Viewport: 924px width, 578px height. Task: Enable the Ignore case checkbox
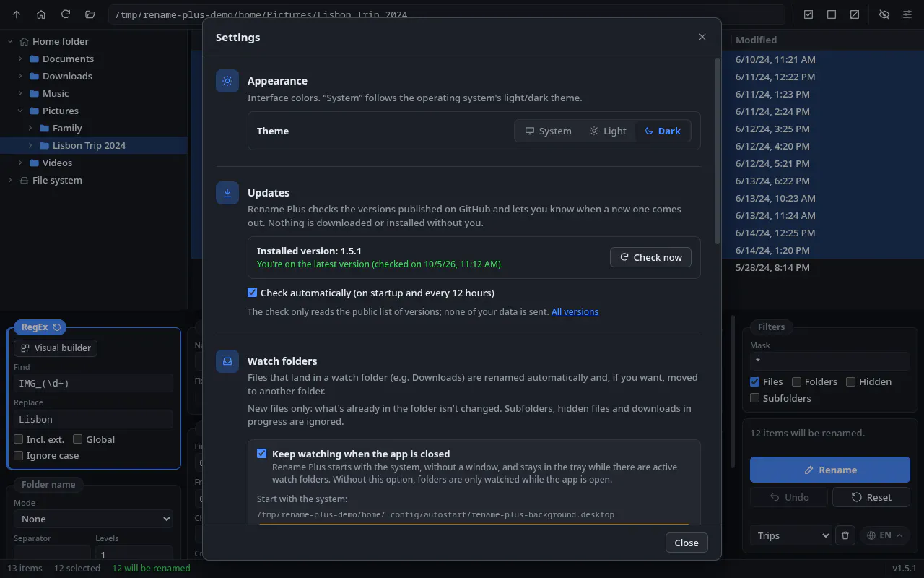(x=19, y=455)
